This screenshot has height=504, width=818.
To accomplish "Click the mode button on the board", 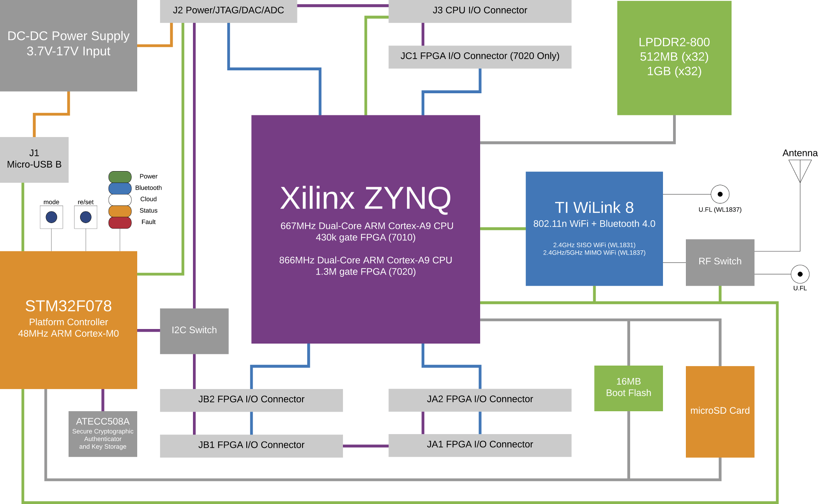I will (52, 217).
